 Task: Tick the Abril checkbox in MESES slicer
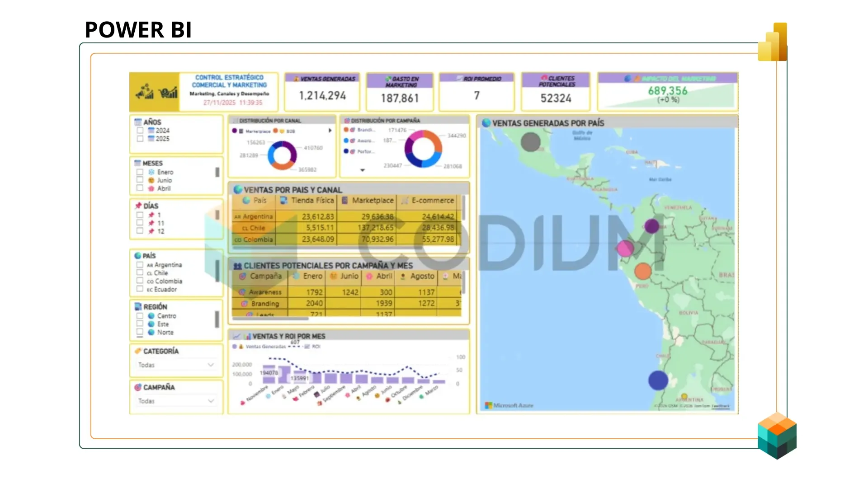(140, 188)
